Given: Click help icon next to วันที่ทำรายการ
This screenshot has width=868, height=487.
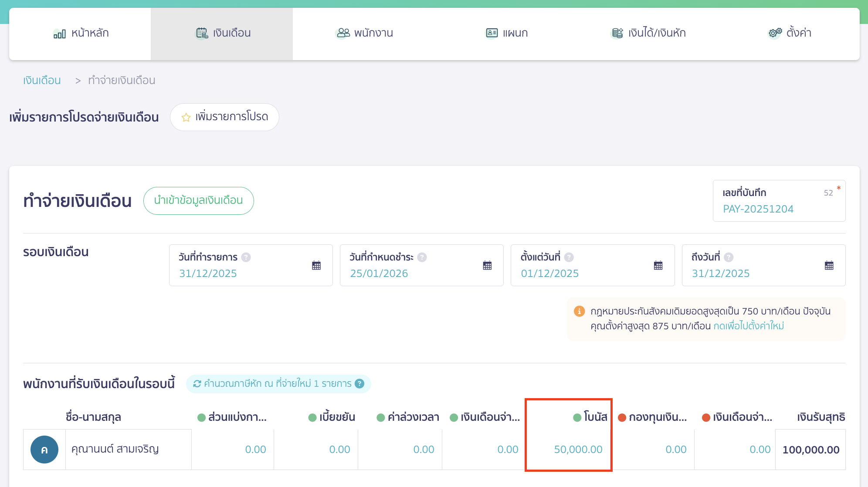Looking at the screenshot, I should point(246,257).
